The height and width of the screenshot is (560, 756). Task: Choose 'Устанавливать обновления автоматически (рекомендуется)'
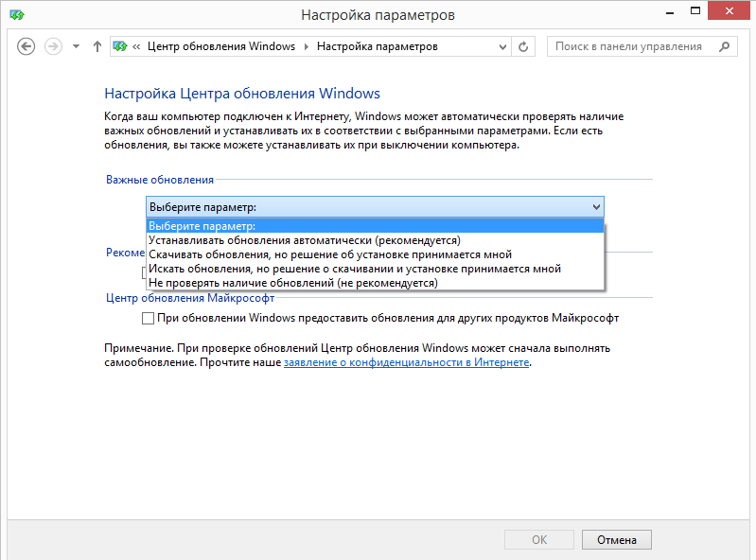pyautogui.click(x=375, y=240)
